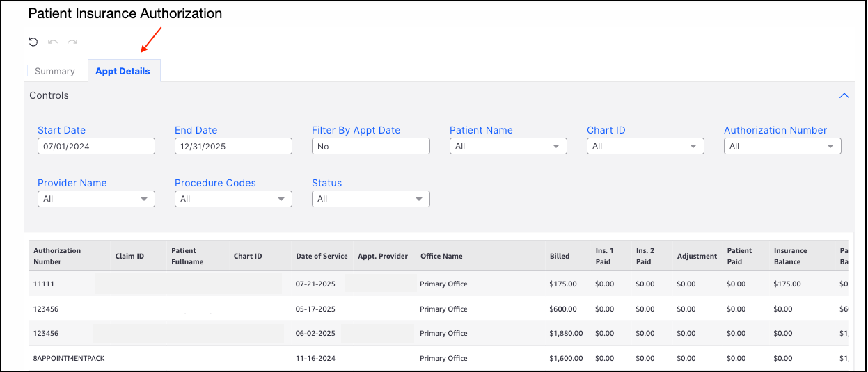Switch to the Summary tab
The width and height of the screenshot is (868, 372).
click(55, 71)
